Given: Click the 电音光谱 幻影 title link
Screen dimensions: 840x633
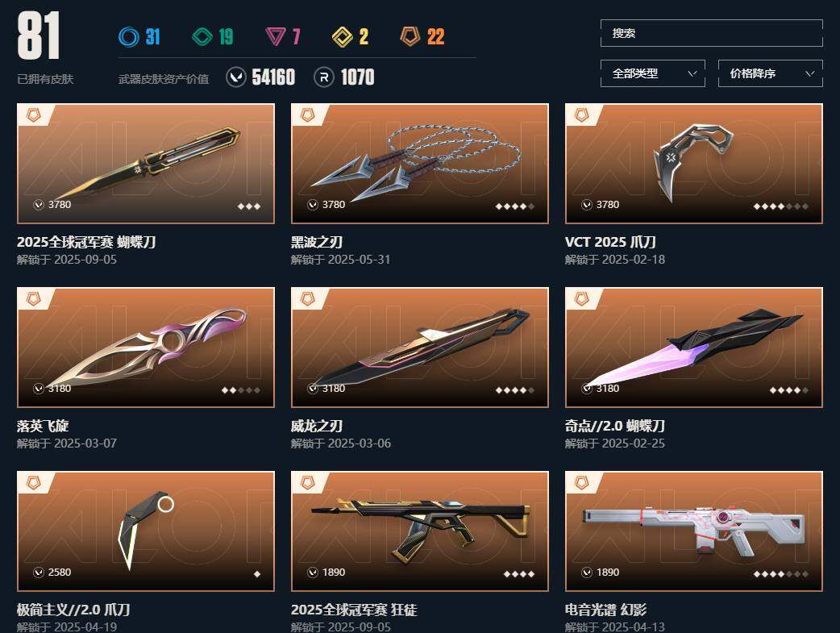Looking at the screenshot, I should tap(605, 610).
